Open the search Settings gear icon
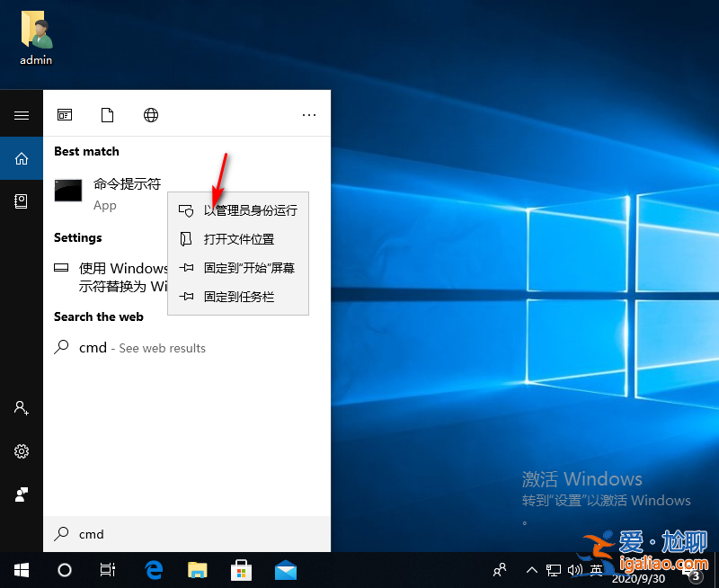Screen dimensions: 719x588 click(22, 451)
